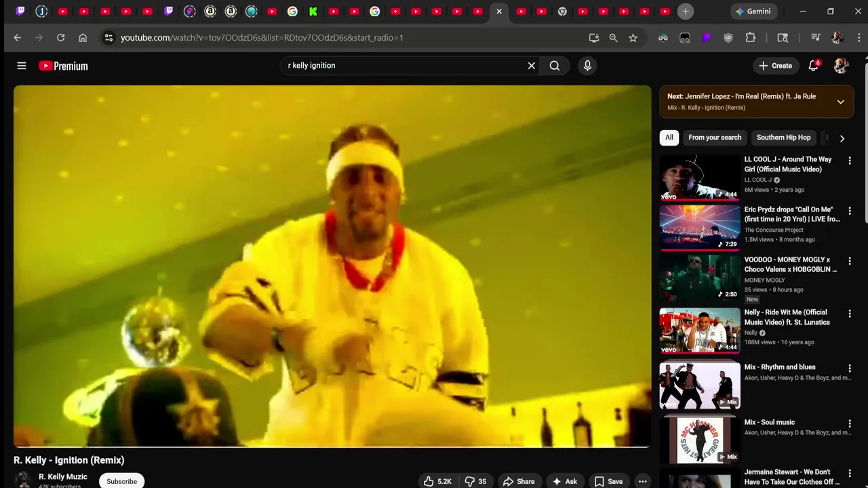Screen dimensions: 868x488
Task: Open the Extensions puzzle menu
Action: tap(751, 38)
